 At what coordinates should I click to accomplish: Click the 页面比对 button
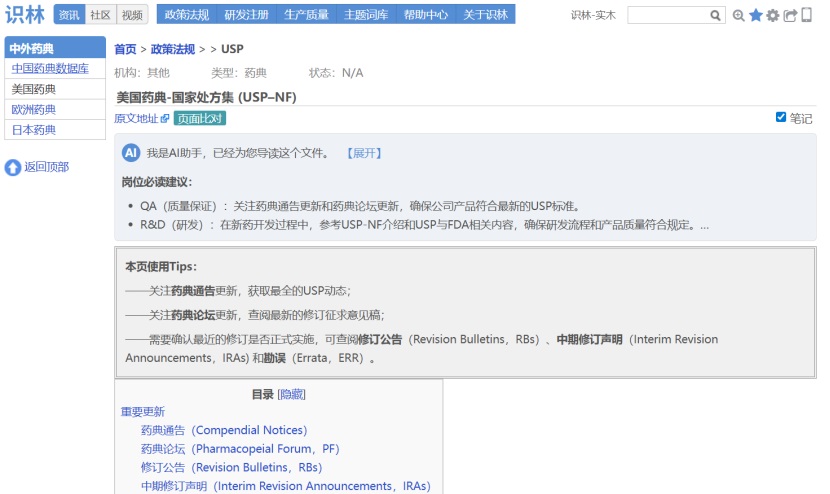200,118
